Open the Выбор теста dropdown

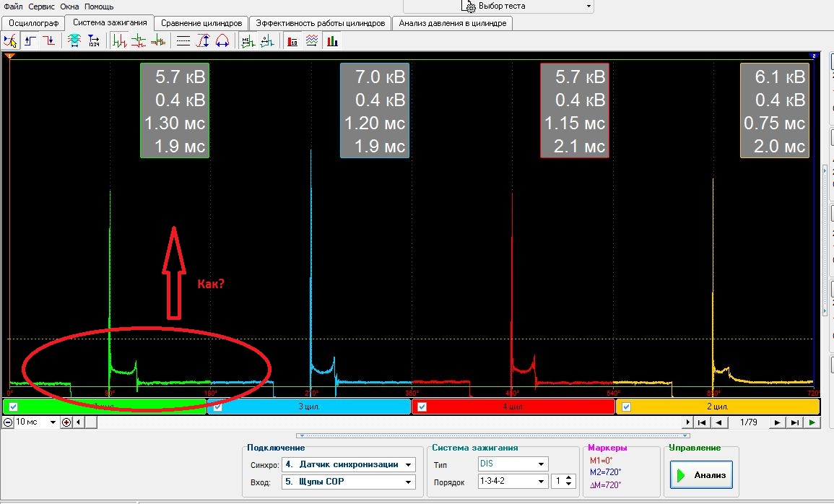pos(588,6)
